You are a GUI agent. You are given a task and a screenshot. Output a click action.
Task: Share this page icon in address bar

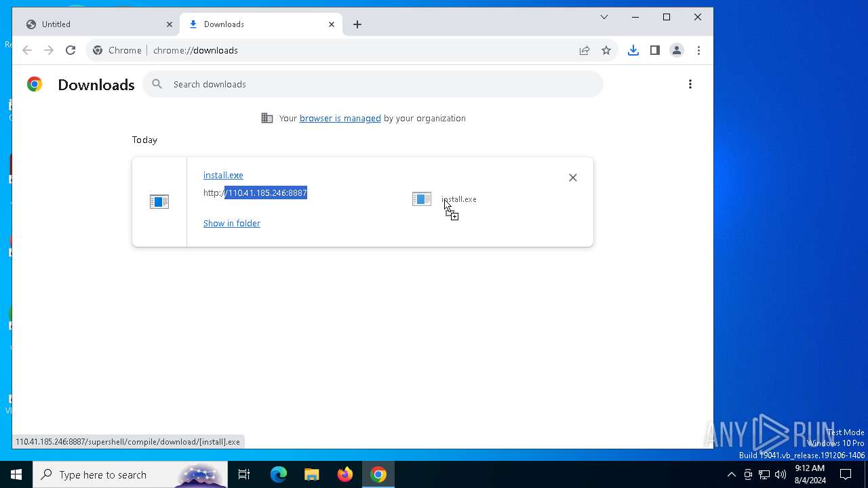point(585,50)
